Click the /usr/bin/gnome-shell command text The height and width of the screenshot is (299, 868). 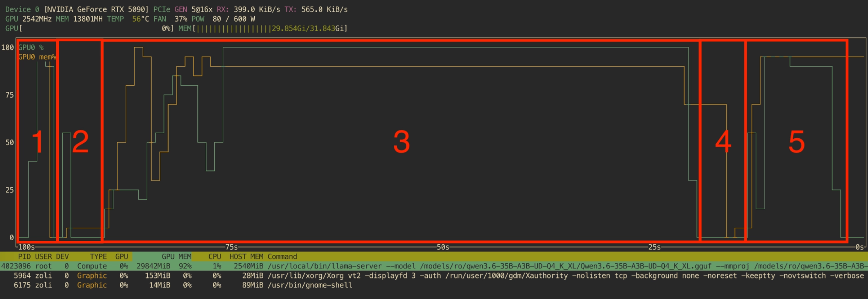pyautogui.click(x=310, y=285)
